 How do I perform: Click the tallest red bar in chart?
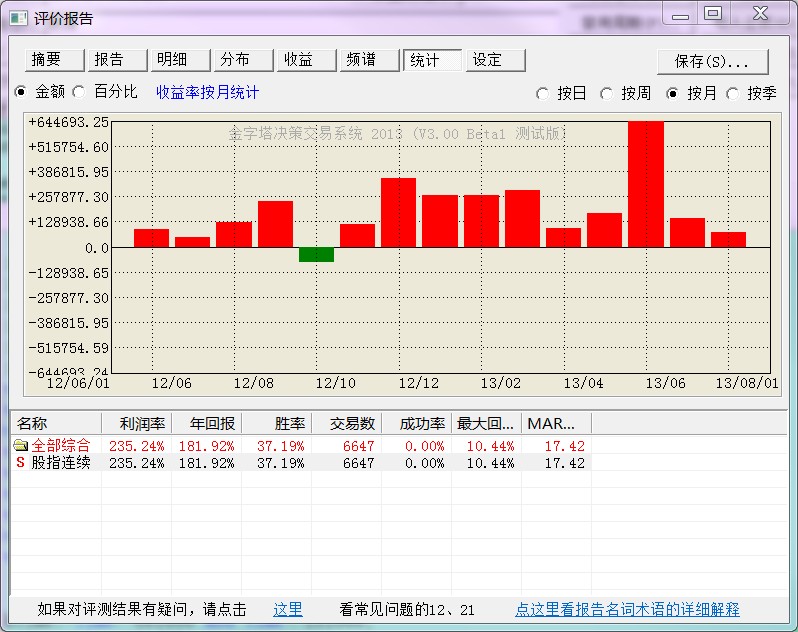(646, 184)
